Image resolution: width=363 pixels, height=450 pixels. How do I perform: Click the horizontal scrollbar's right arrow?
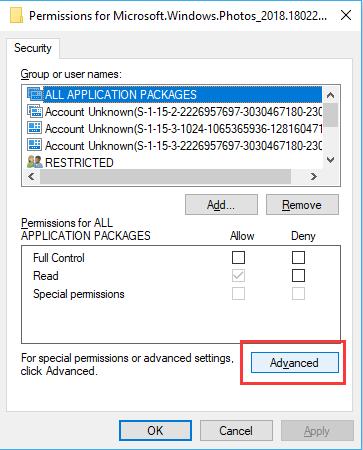tap(313, 176)
